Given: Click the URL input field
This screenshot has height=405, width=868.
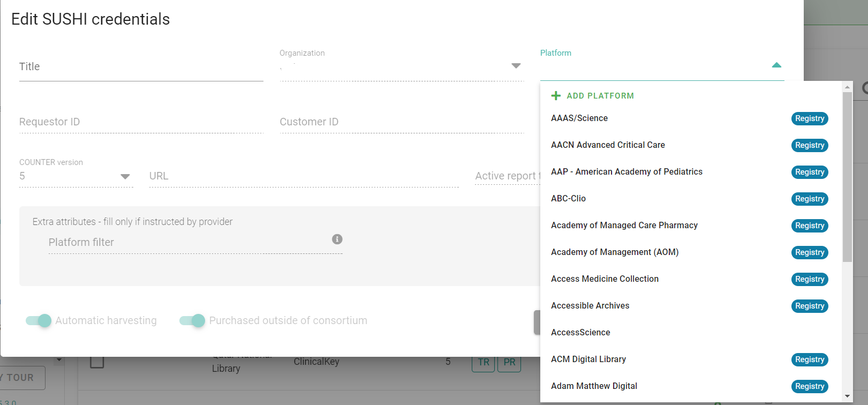Looking at the screenshot, I should [304, 176].
